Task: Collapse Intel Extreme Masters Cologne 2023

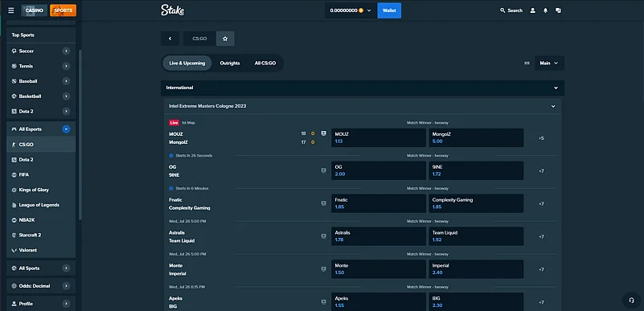Action: click(553, 106)
